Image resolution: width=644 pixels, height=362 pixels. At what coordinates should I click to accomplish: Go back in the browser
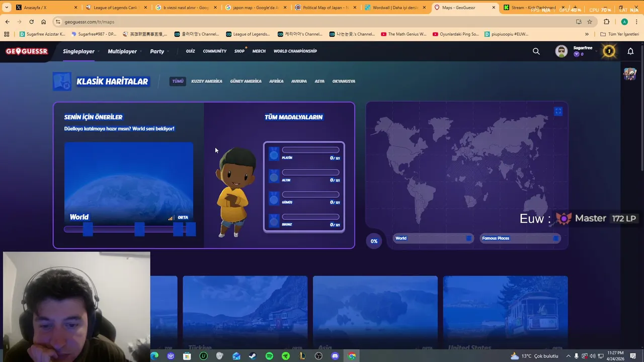pos(7,22)
